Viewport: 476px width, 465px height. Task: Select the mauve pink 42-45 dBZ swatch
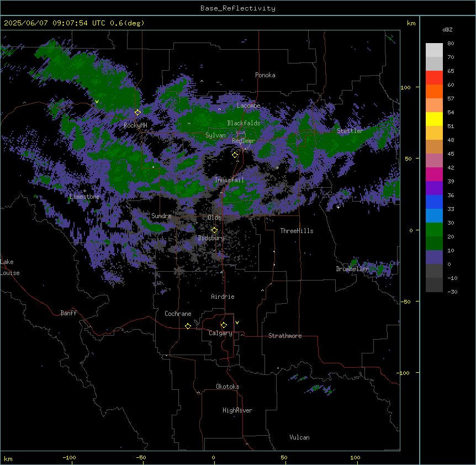coord(434,161)
